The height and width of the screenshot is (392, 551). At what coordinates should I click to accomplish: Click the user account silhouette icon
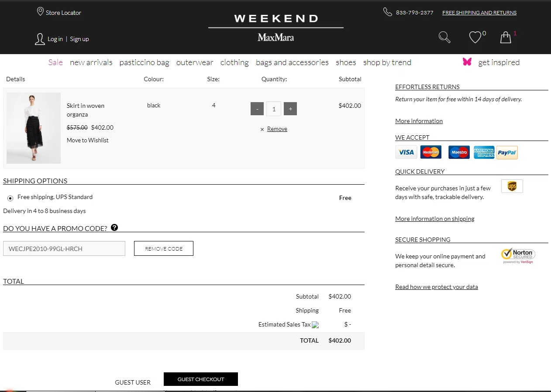[40, 39]
